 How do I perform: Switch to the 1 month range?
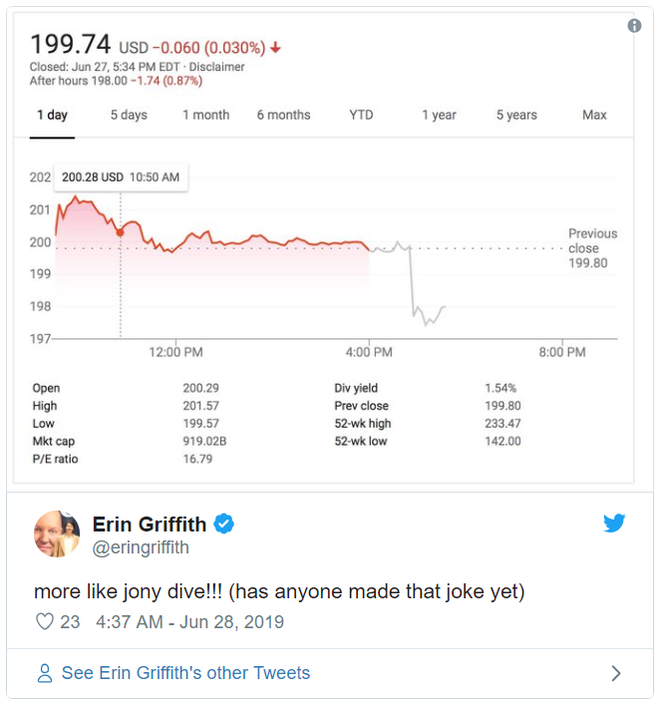(x=206, y=115)
